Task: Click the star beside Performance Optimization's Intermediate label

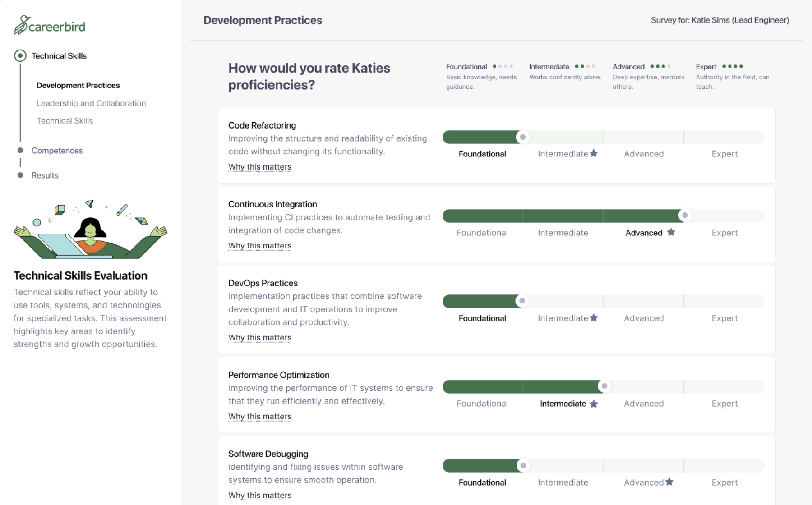Action: point(593,403)
